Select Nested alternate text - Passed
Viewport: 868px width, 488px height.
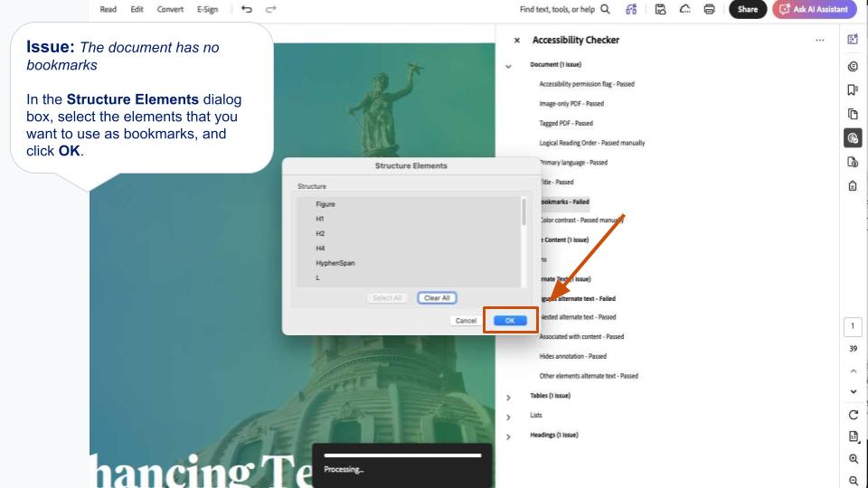point(578,317)
